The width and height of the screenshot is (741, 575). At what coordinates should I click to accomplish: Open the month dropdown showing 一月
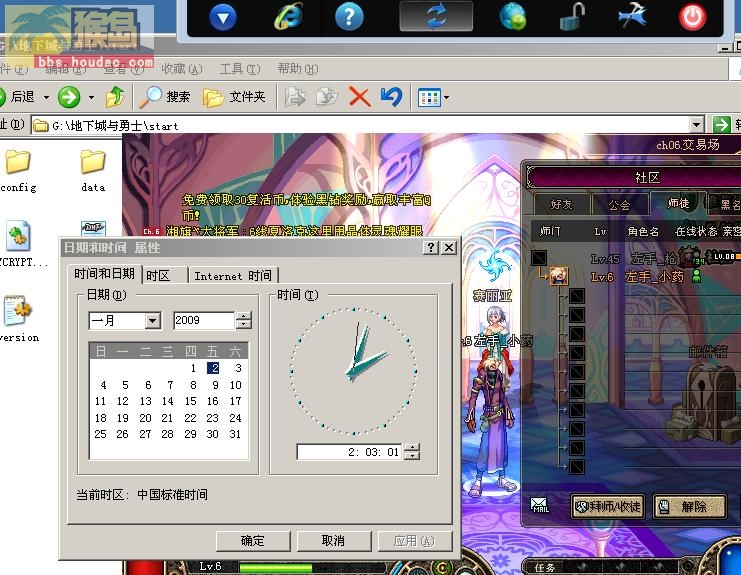152,321
